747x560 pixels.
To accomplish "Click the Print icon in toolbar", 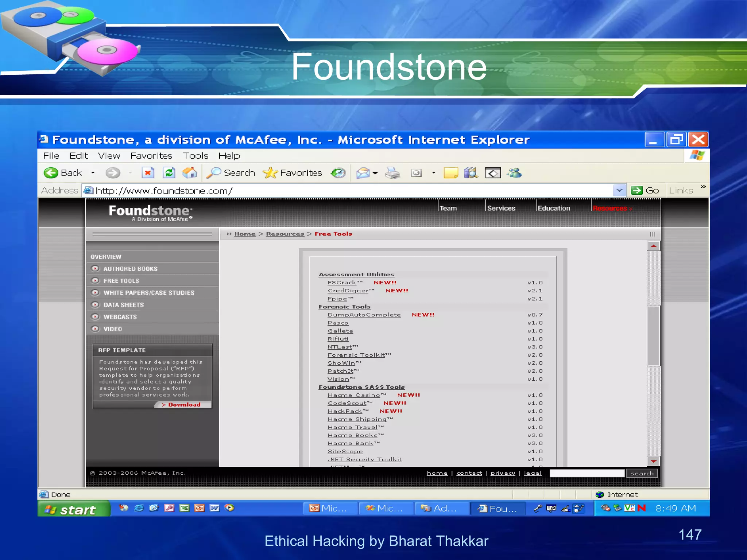I will coord(393,172).
